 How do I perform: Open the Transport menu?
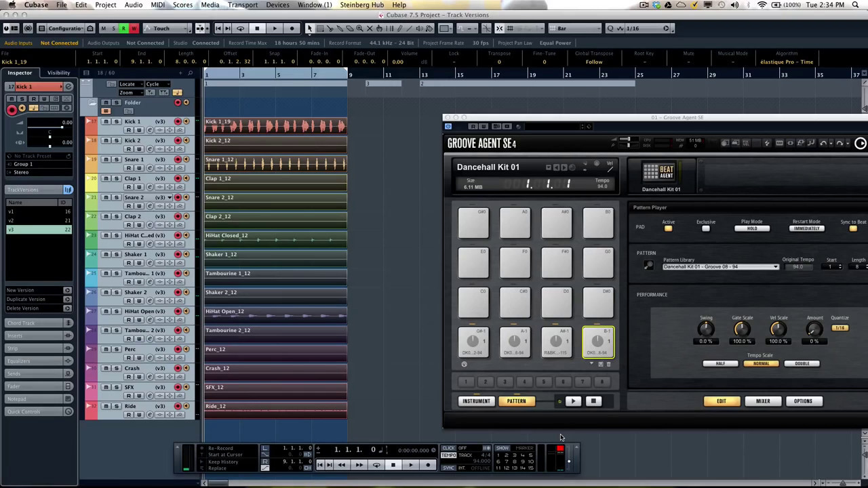(242, 5)
